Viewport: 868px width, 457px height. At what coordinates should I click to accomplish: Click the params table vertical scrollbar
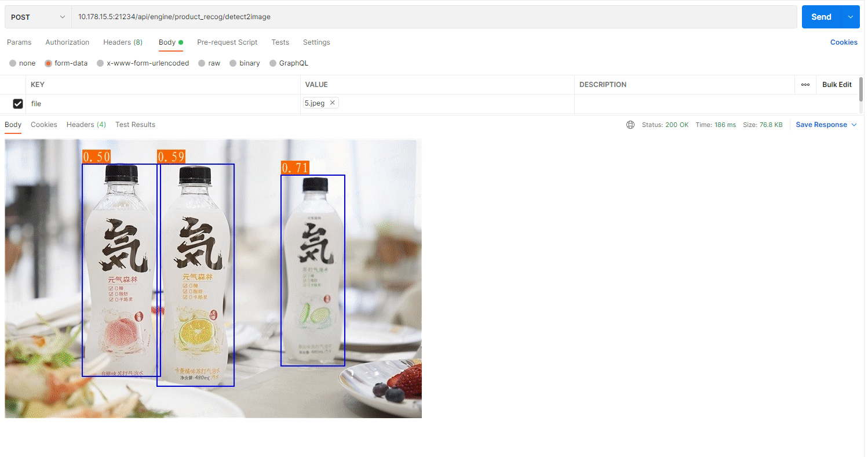tap(861, 88)
